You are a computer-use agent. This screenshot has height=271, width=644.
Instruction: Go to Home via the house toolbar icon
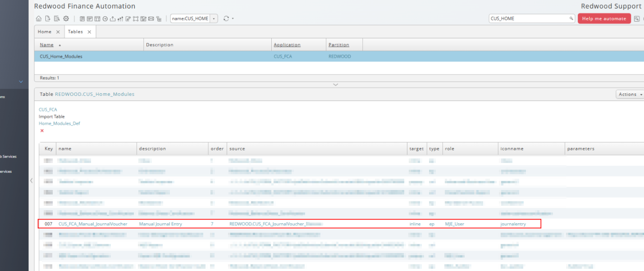point(39,18)
